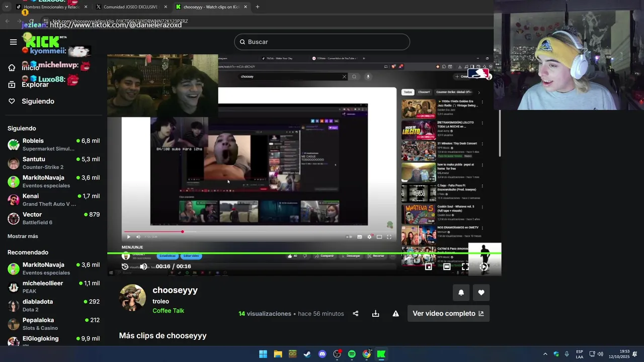Click the magnifier icon in Buscar field
644x362 pixels.
pos(242,42)
